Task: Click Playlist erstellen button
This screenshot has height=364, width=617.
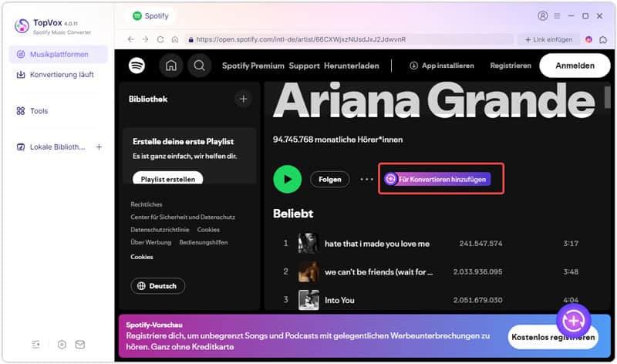Action: (x=168, y=178)
